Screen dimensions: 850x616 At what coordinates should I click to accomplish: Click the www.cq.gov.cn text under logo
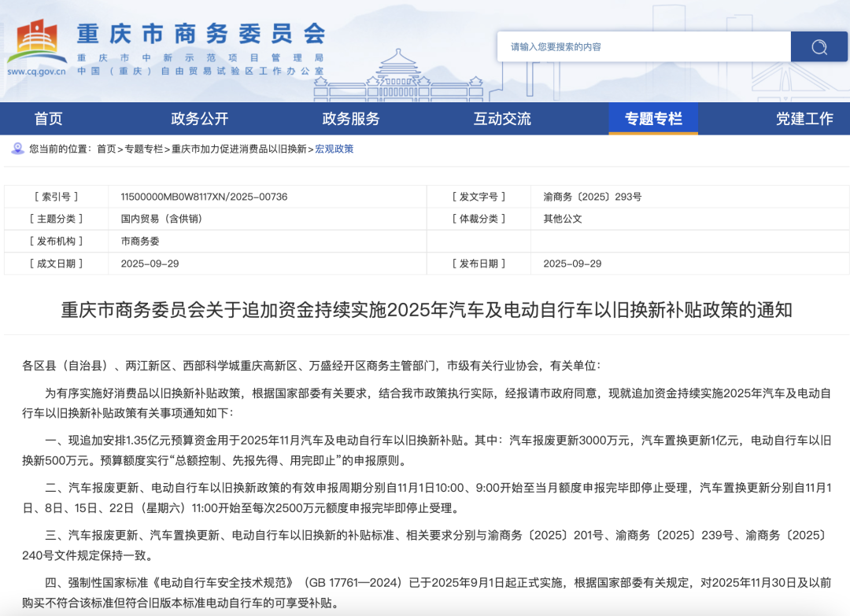pyautogui.click(x=36, y=72)
